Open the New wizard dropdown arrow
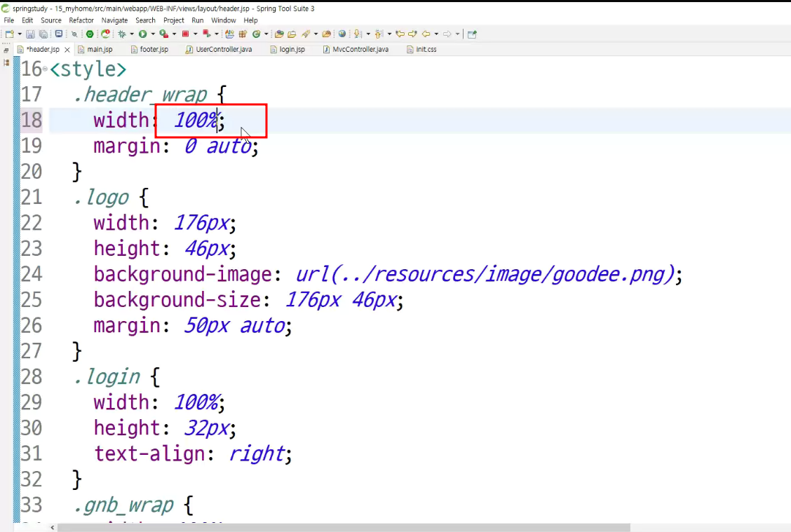 click(x=20, y=34)
